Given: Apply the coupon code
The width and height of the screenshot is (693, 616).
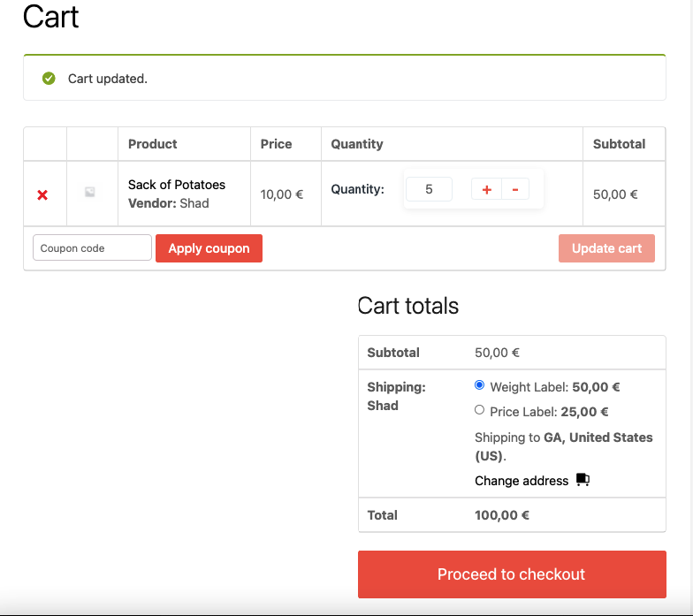Looking at the screenshot, I should pos(209,248).
